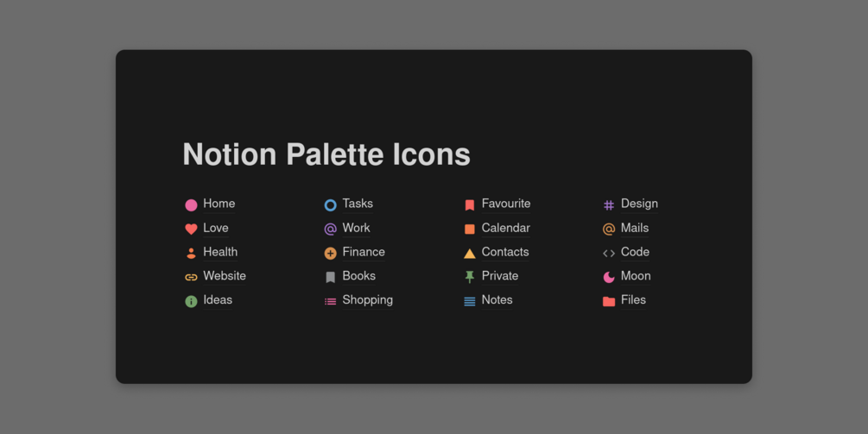
Task: Open the Ideas page link
Action: 218,299
